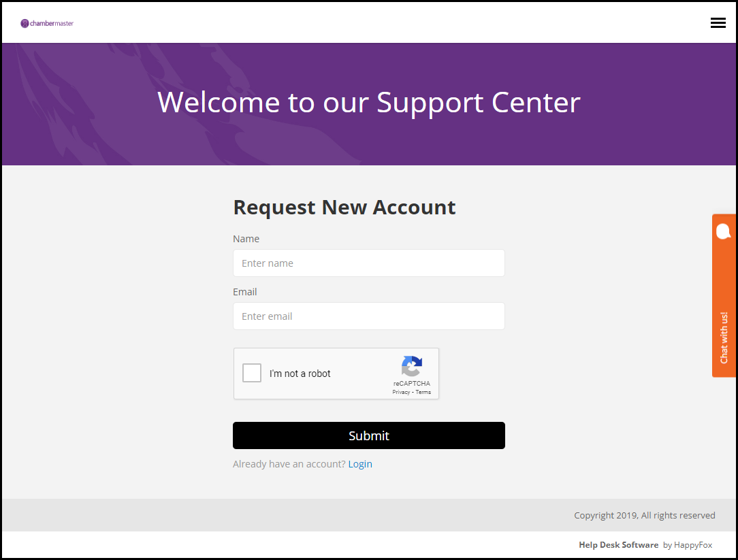Click the I'm not a robot label text

point(300,374)
